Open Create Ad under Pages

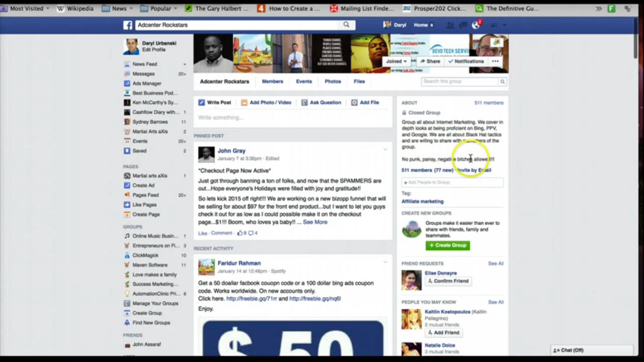pyautogui.click(x=143, y=185)
